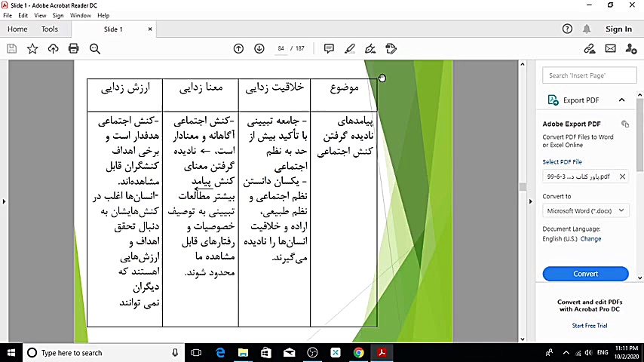
Task: Click the page number field showing 84
Action: pos(281,48)
